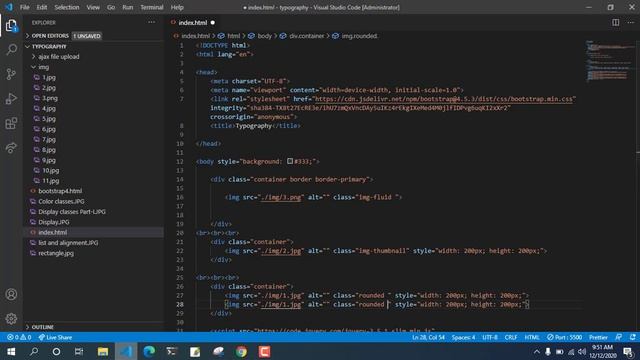The height and width of the screenshot is (360, 640).
Task: Change encoding via UTF-8 status item
Action: [490, 338]
